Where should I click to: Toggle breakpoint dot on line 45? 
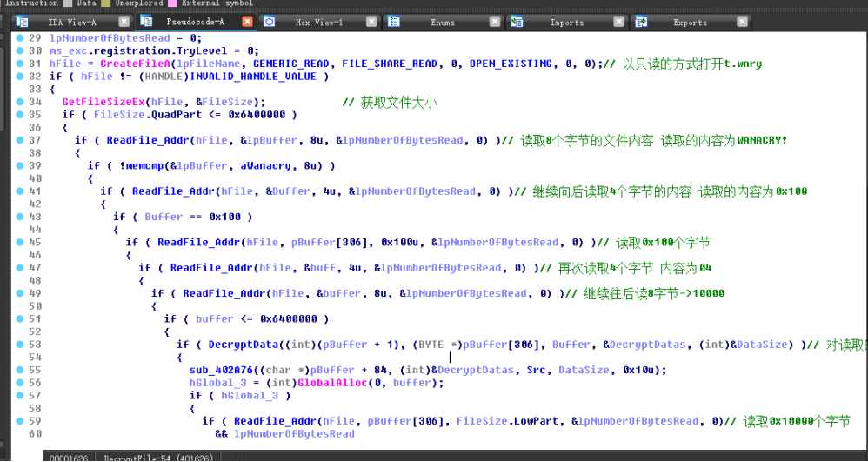(20, 242)
